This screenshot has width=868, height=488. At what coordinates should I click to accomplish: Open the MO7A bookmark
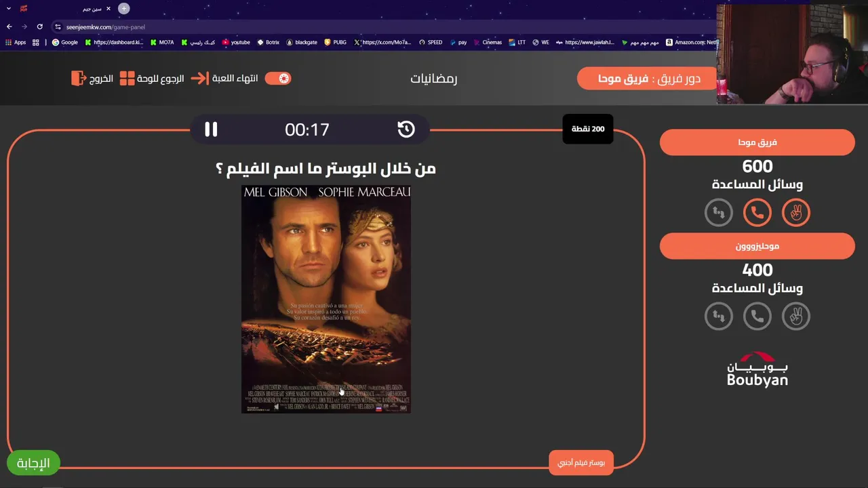(x=162, y=42)
